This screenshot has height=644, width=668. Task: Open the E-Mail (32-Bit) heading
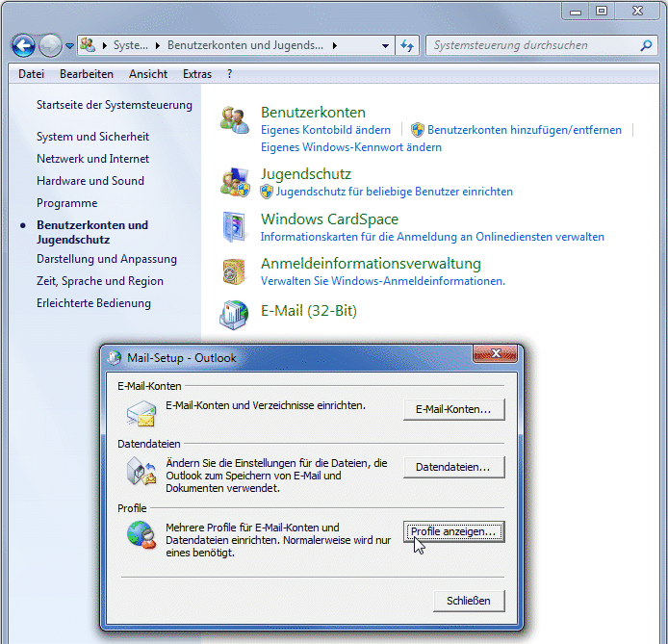coord(309,311)
